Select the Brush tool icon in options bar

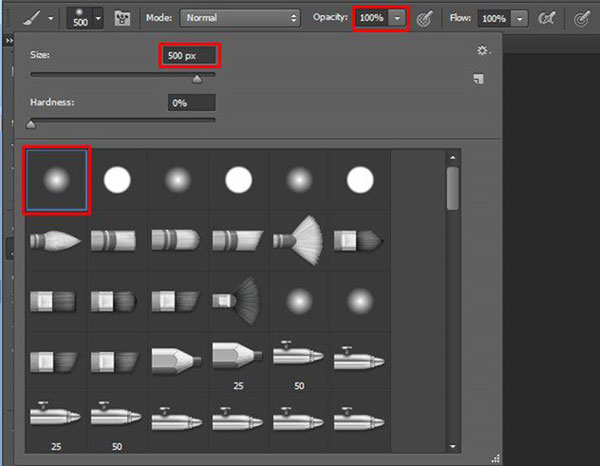pyautogui.click(x=32, y=18)
